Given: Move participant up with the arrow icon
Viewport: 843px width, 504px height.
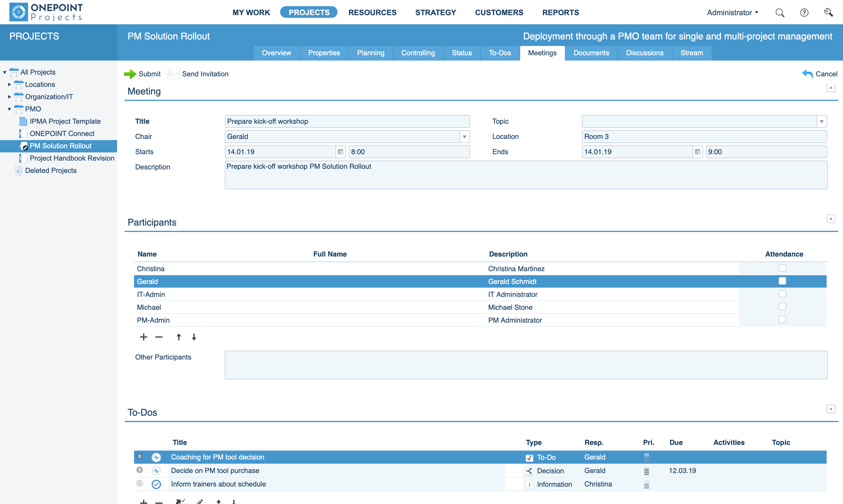Looking at the screenshot, I should tap(179, 337).
